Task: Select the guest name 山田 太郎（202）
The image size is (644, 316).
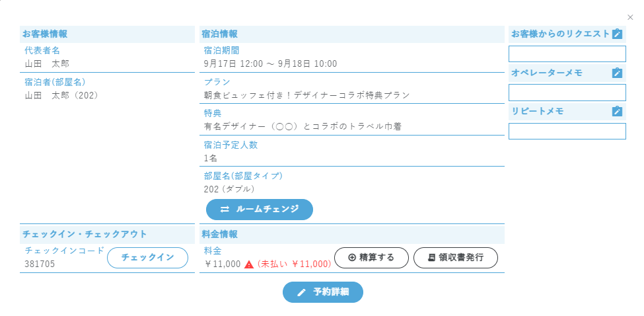Action: click(x=61, y=95)
